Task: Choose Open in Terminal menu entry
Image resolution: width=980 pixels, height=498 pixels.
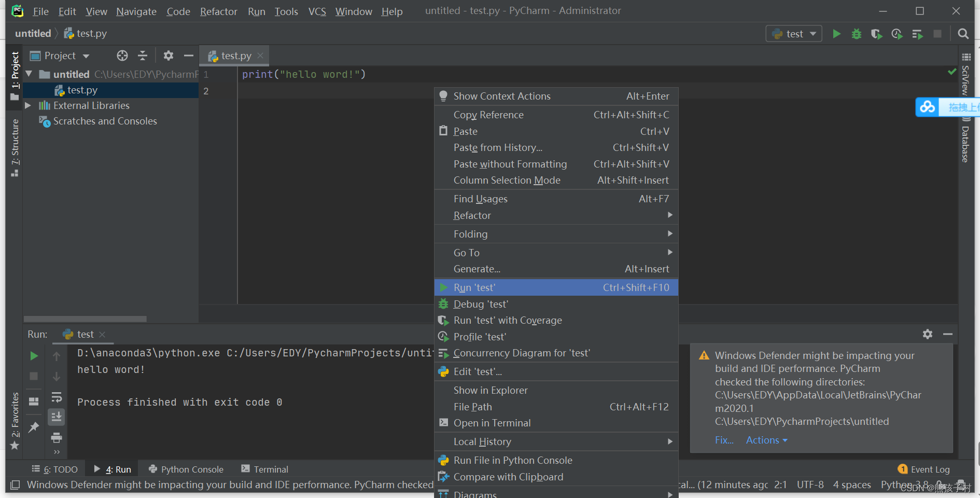Action: pos(556,423)
